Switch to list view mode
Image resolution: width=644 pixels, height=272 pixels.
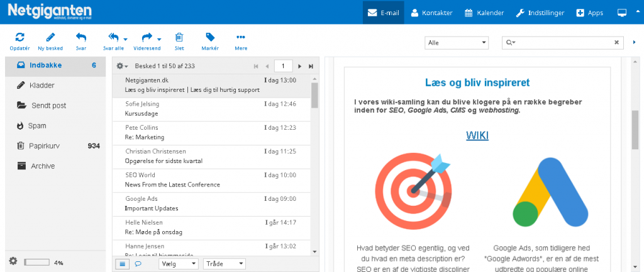tap(123, 264)
